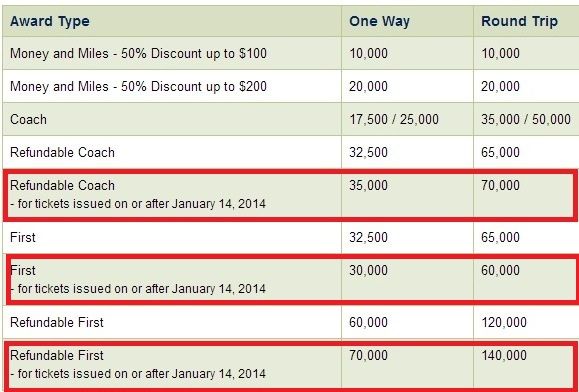Click the 60,000 First round trip value
The image size is (579, 392).
click(x=500, y=271)
